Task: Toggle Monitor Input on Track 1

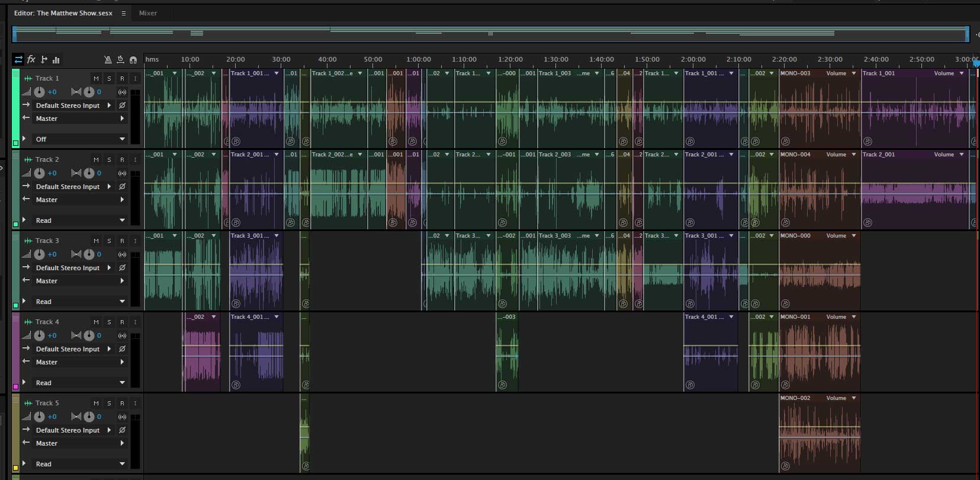Action: pos(135,78)
